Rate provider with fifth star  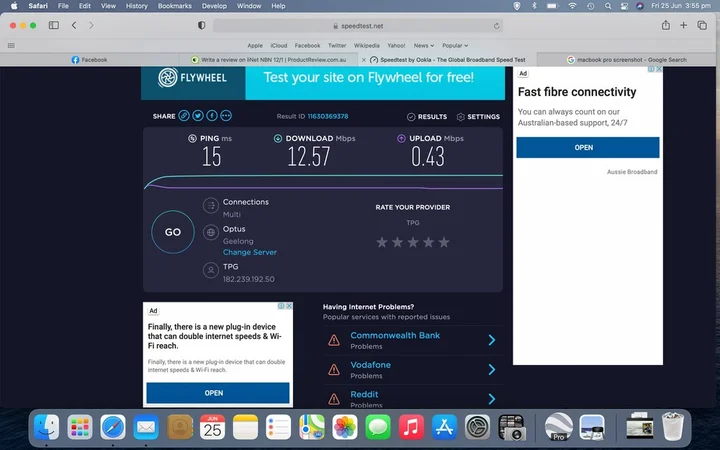click(444, 242)
